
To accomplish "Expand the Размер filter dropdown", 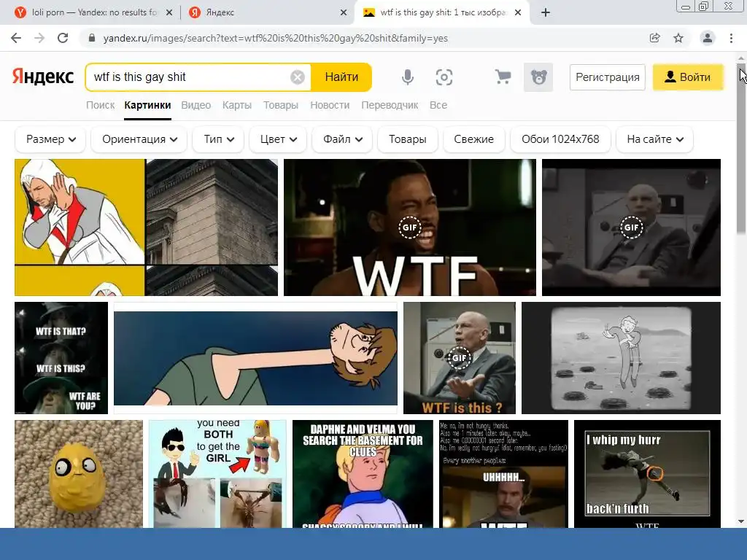I will (50, 139).
